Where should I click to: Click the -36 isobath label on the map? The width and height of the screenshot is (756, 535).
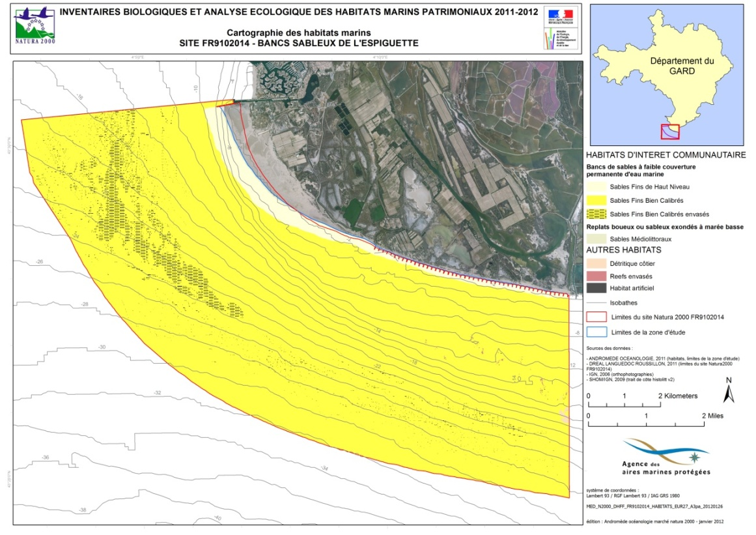tap(46, 457)
